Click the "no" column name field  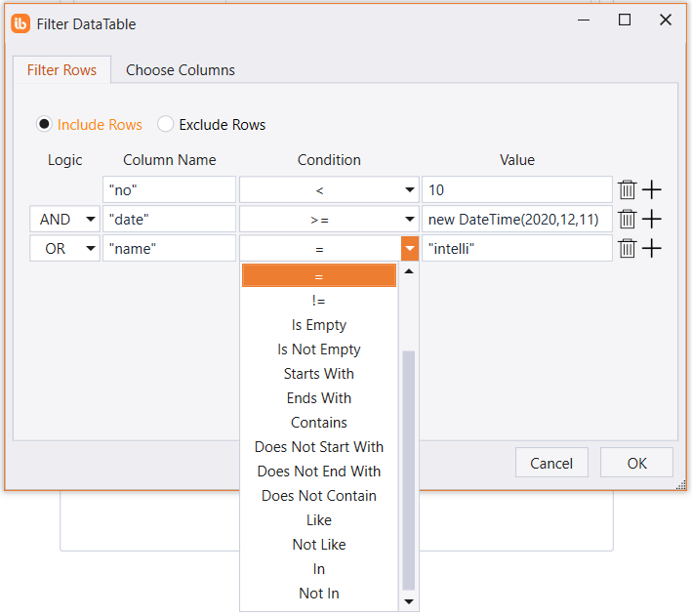click(170, 190)
